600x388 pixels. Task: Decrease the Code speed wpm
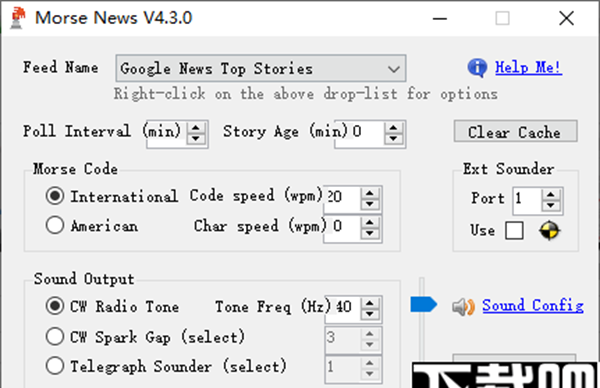370,204
